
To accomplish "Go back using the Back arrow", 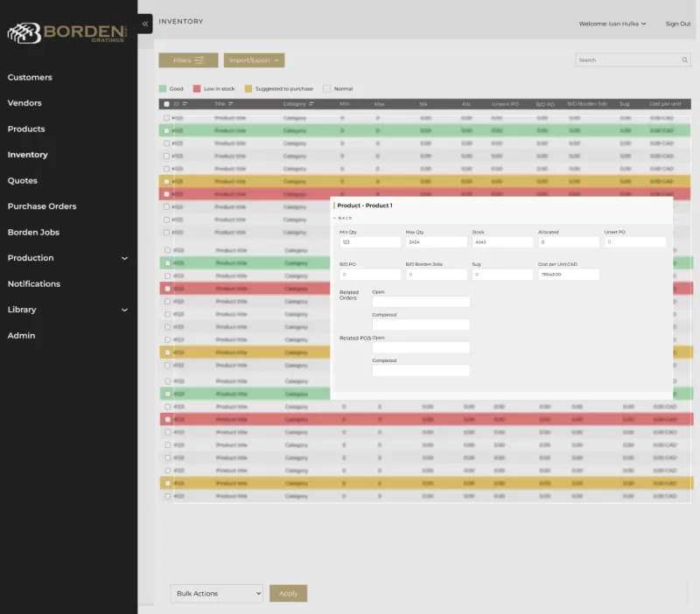I will (x=343, y=218).
